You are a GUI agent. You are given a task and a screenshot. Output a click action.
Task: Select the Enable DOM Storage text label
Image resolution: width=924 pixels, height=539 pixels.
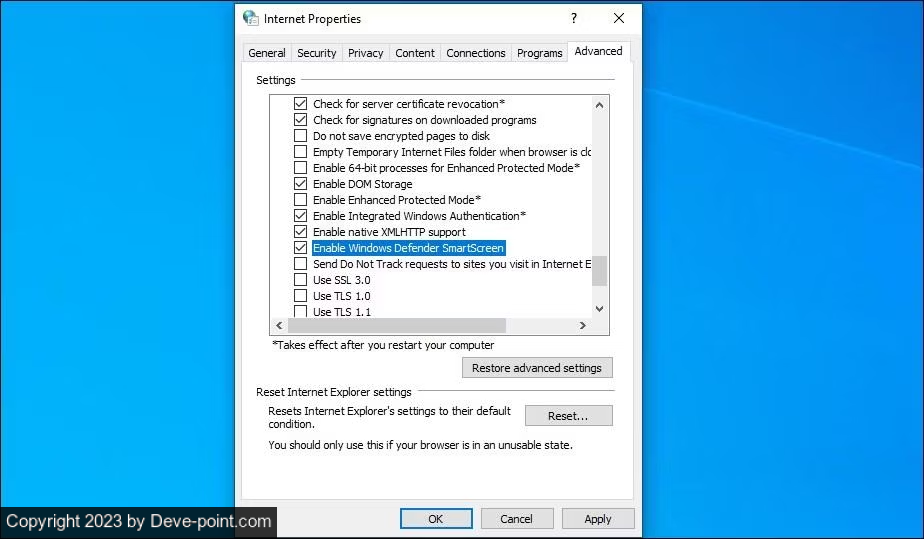point(362,184)
